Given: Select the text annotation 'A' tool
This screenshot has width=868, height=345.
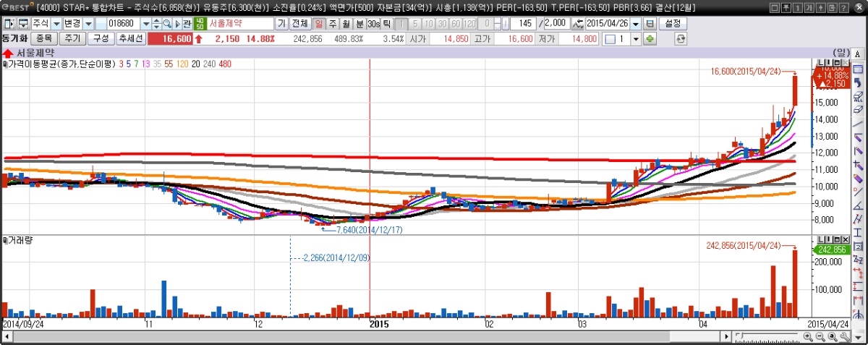Looking at the screenshot, I should [x=858, y=54].
